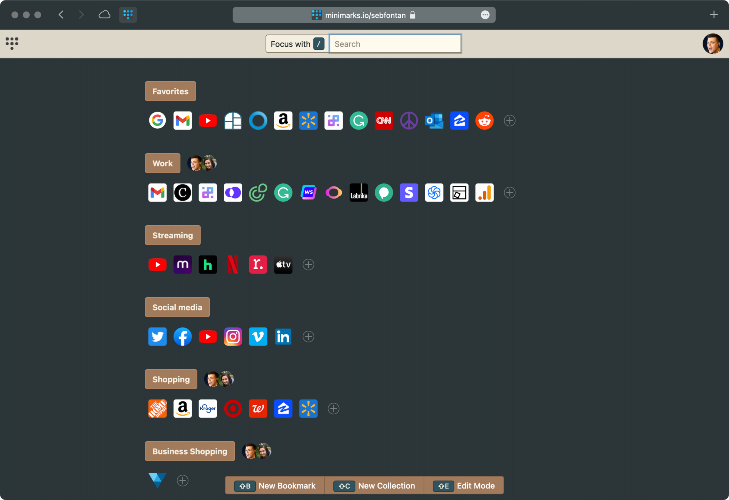Open the Home Depot bookmark
This screenshot has width=729, height=500.
[158, 409]
